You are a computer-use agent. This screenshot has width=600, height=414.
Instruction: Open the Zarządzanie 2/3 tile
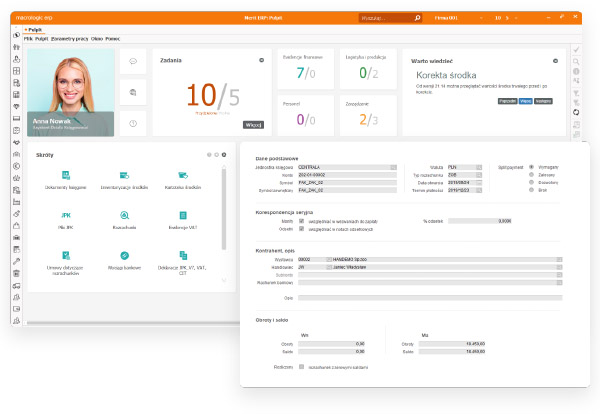click(x=368, y=116)
